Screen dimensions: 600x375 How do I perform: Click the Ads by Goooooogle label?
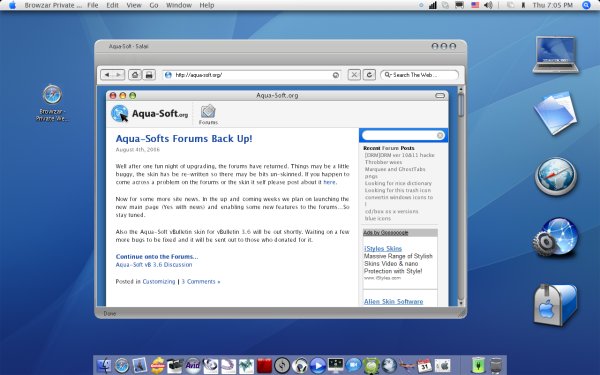(x=386, y=233)
